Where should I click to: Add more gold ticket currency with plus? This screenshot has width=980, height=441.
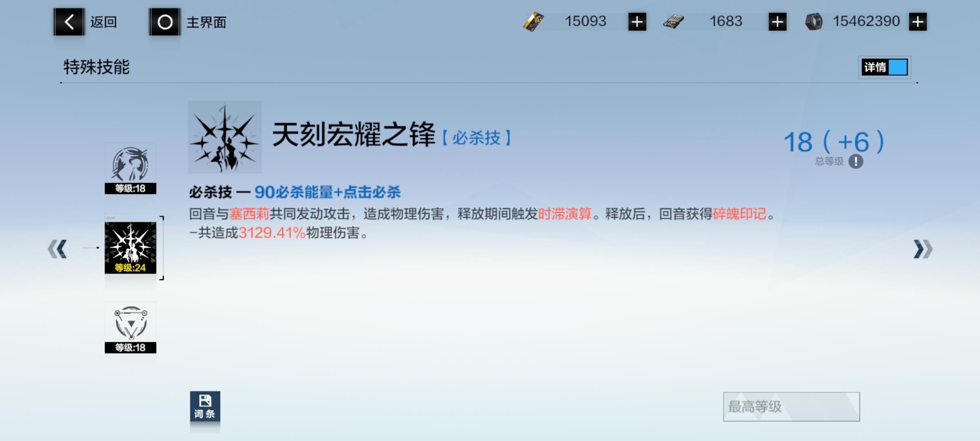637,22
